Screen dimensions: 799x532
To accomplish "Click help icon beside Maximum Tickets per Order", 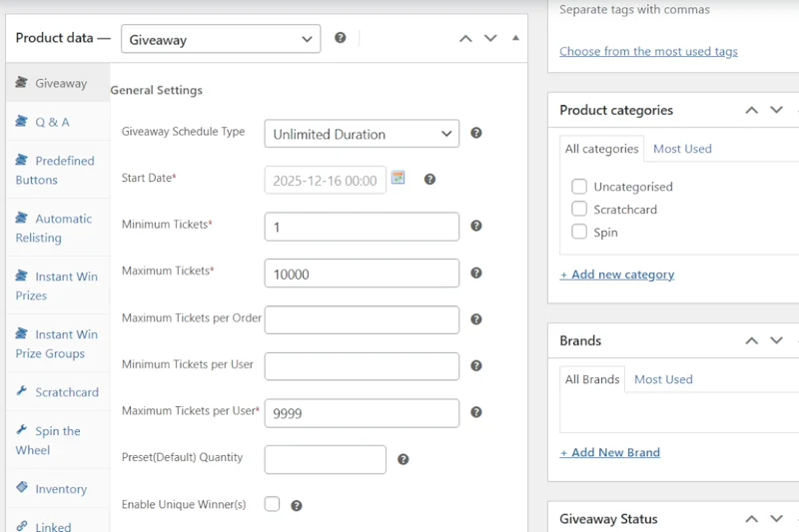I will (476, 319).
